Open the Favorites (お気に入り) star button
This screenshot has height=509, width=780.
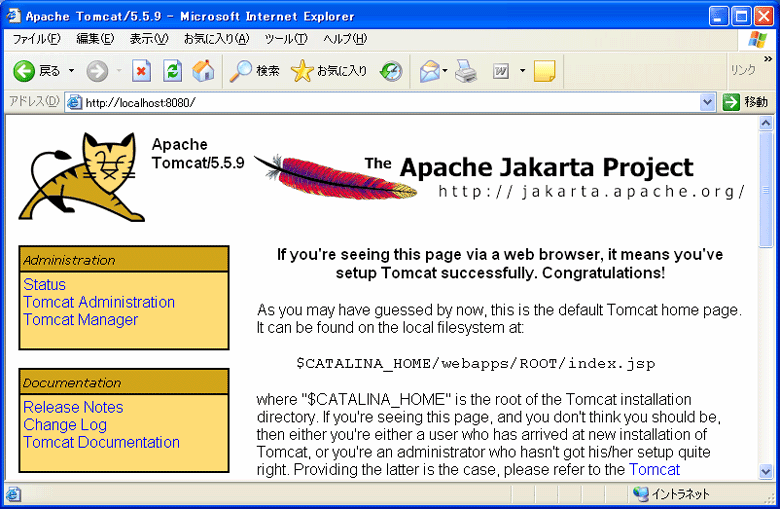[329, 71]
